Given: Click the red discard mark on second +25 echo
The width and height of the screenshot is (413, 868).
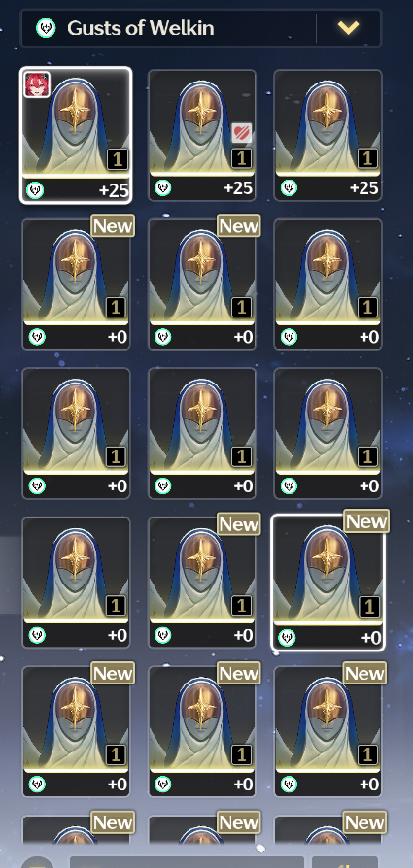Looking at the screenshot, I should click(242, 133).
